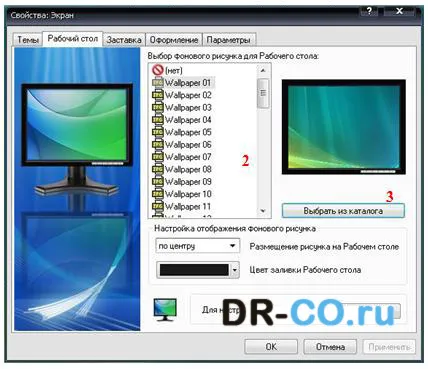This screenshot has width=428, height=369.
Task: Click the Применить button
Action: pyautogui.click(x=389, y=347)
